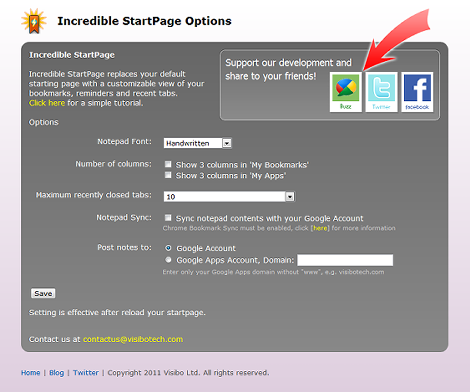Select the Google Apps Account radio option

(168, 260)
